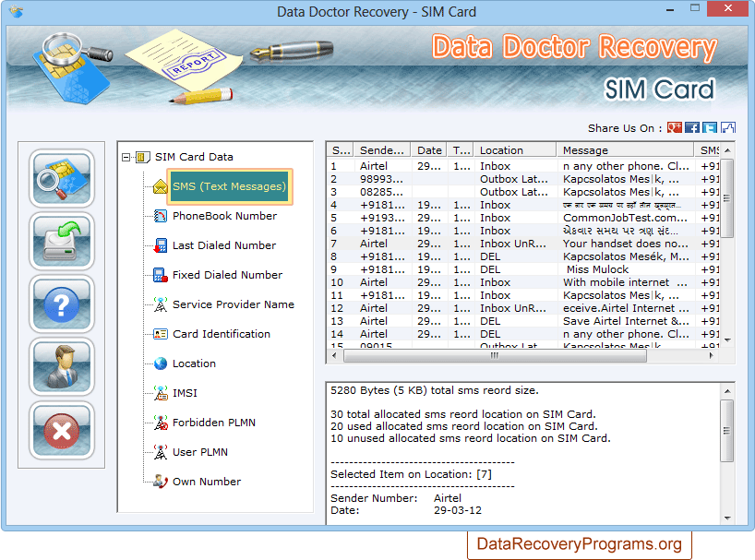755x560 pixels.
Task: Click the User PLMN tower icon
Action: pos(160,452)
